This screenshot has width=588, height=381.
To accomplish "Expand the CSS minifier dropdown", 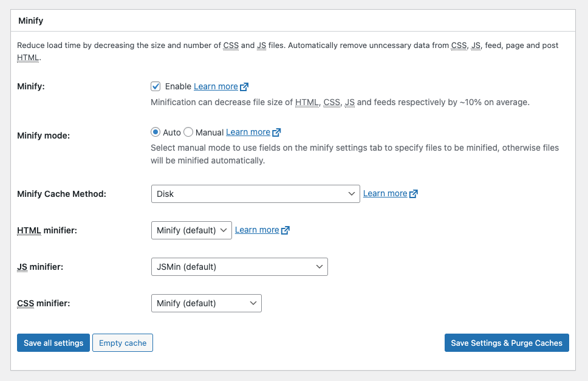I will (x=207, y=303).
